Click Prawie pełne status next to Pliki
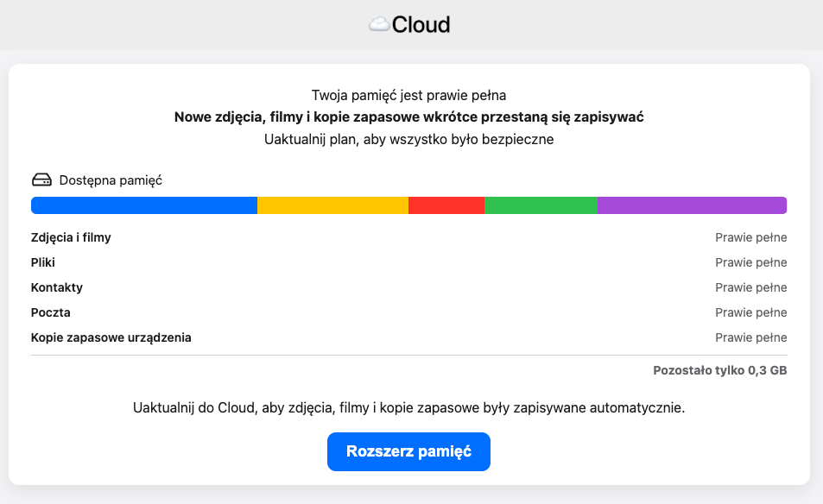 (x=750, y=262)
